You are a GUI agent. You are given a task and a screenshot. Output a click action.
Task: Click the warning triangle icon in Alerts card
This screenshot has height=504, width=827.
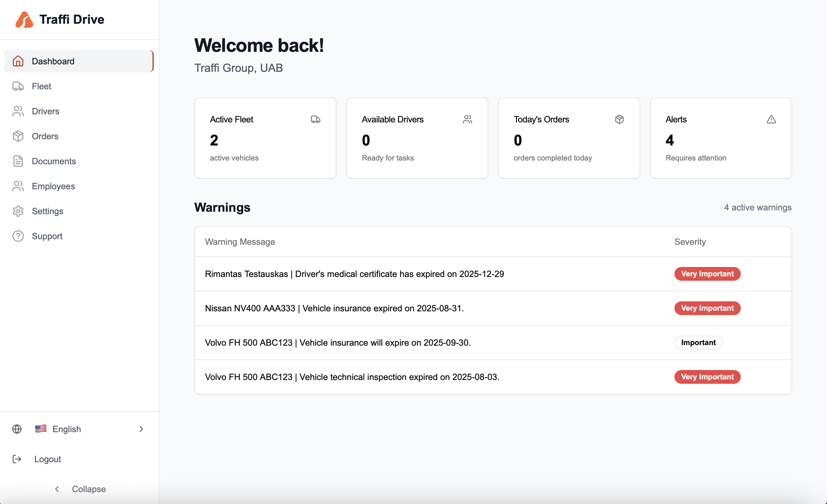tap(771, 119)
